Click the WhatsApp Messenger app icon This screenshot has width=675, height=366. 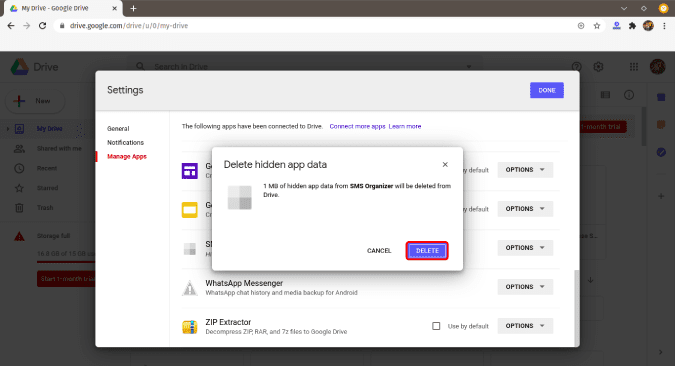click(x=189, y=288)
